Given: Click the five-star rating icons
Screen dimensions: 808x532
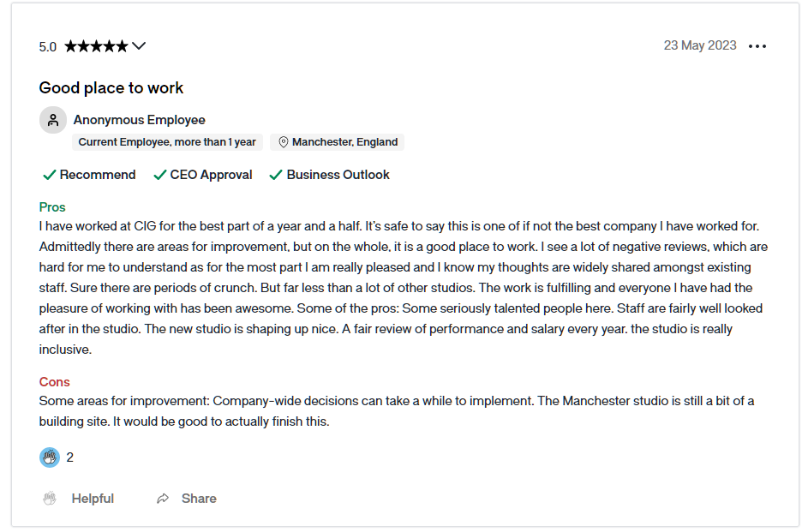Looking at the screenshot, I should click(x=96, y=46).
